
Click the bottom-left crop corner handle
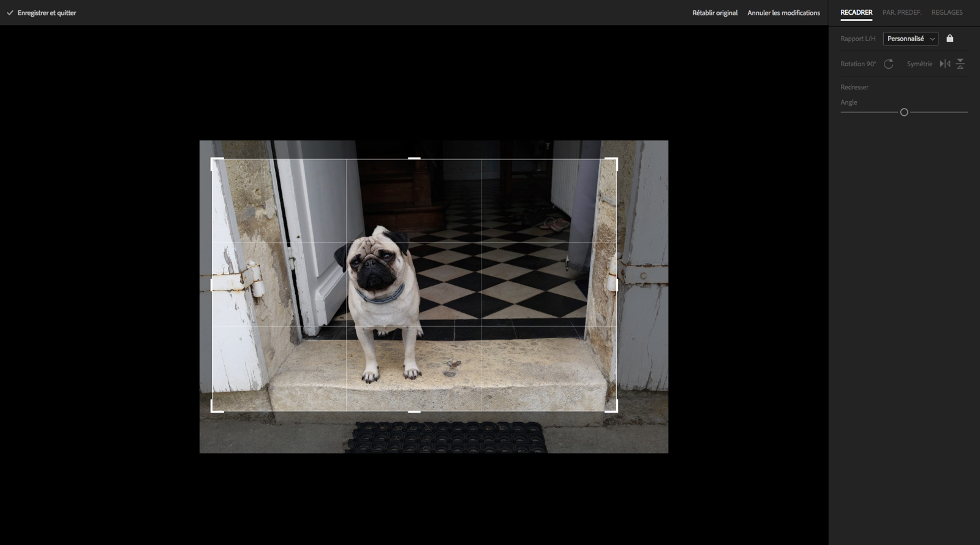pyautogui.click(x=217, y=406)
